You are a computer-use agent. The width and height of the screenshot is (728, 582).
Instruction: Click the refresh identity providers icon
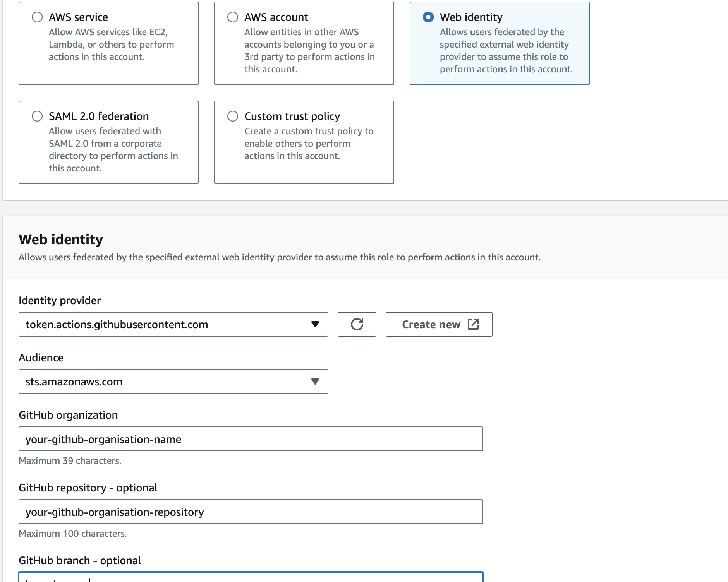click(357, 324)
